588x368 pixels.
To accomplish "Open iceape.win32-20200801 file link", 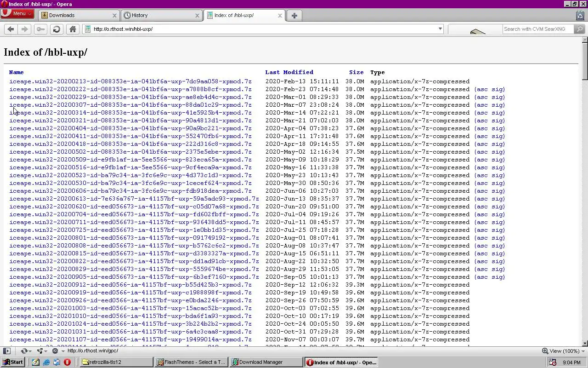I will click(x=134, y=238).
